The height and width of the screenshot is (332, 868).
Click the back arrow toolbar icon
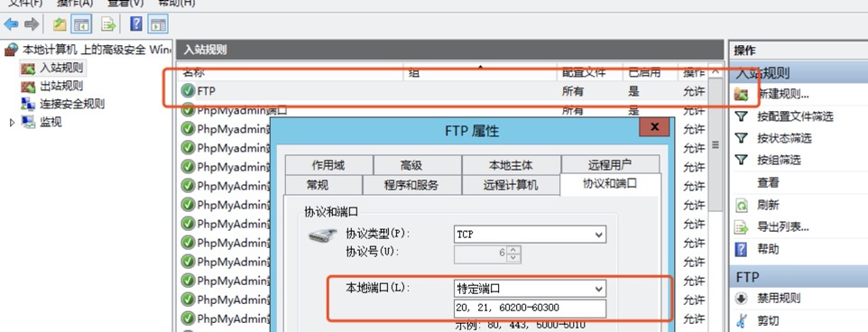11,23
